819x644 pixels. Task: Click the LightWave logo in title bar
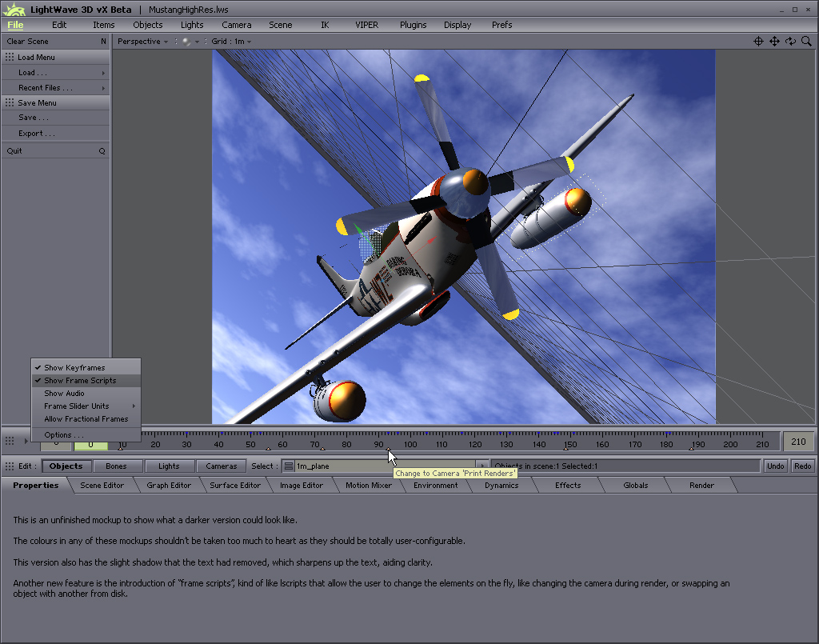tap(15, 10)
